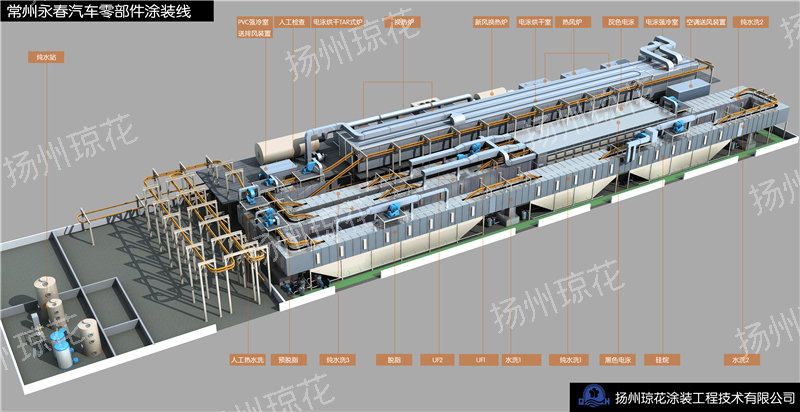
Task: Click the 人工检查 label
Action: [x=292, y=22]
